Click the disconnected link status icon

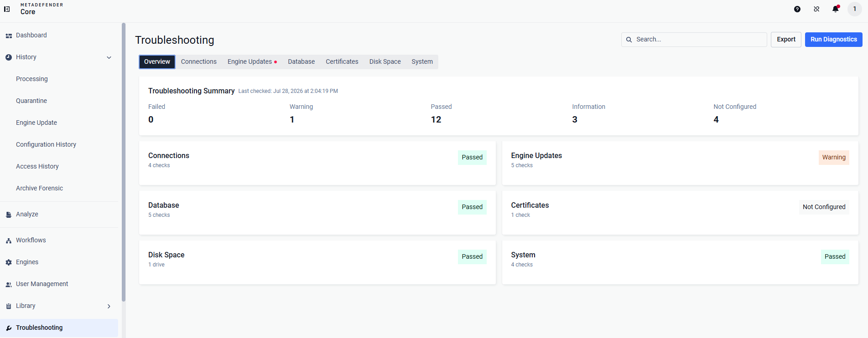tap(816, 9)
